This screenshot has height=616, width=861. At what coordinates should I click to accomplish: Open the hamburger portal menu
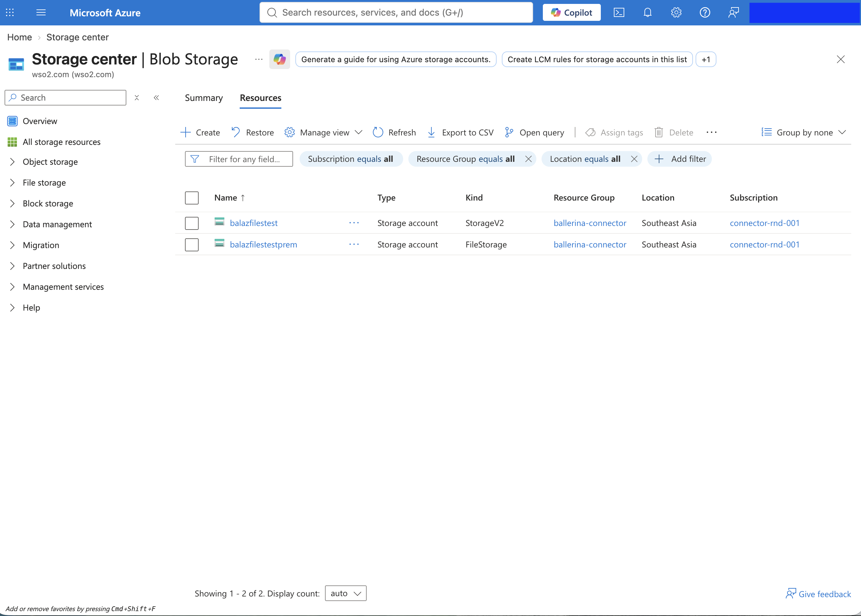point(41,12)
